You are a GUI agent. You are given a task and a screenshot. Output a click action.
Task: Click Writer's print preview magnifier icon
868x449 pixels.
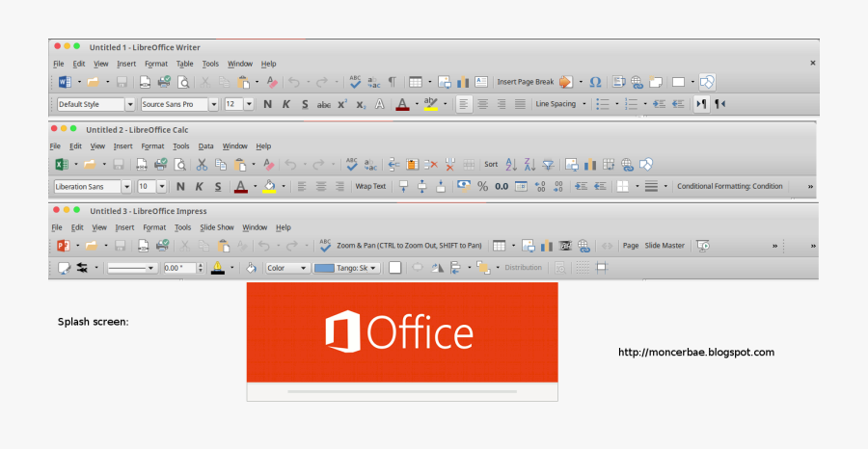[182, 82]
